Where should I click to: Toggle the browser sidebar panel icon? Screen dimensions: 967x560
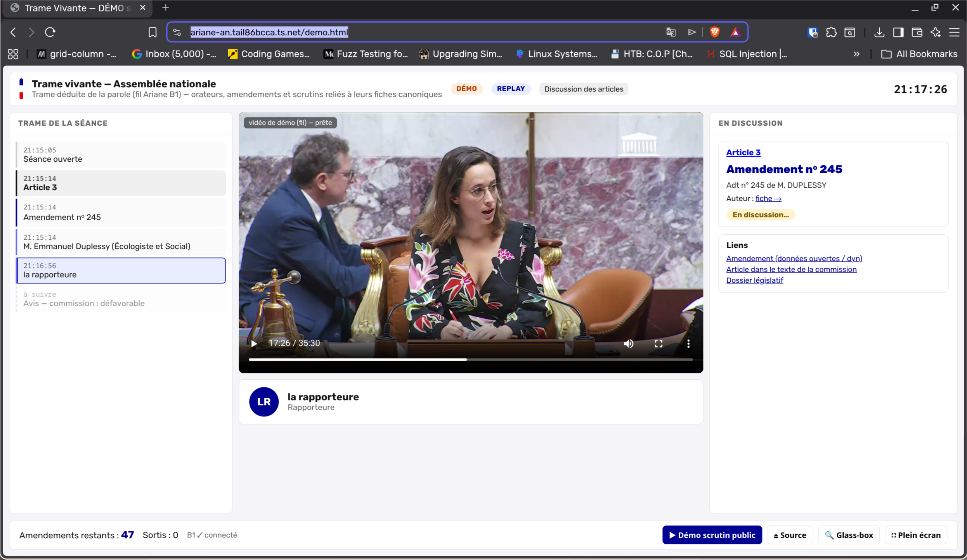(898, 32)
